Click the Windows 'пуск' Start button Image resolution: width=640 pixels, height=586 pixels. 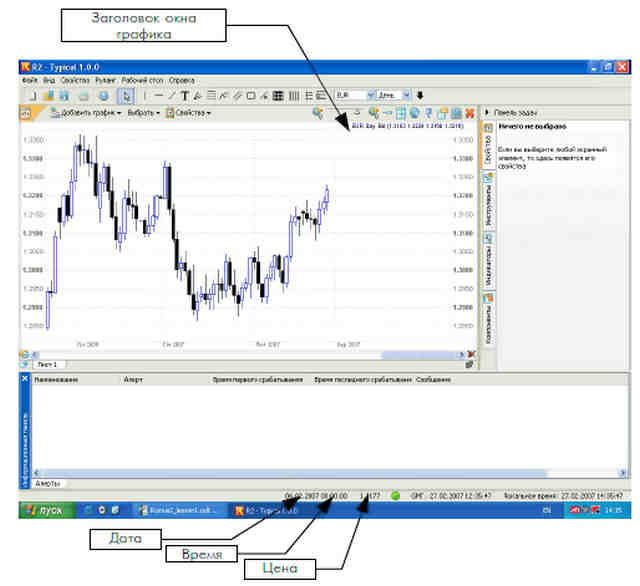coord(47,510)
